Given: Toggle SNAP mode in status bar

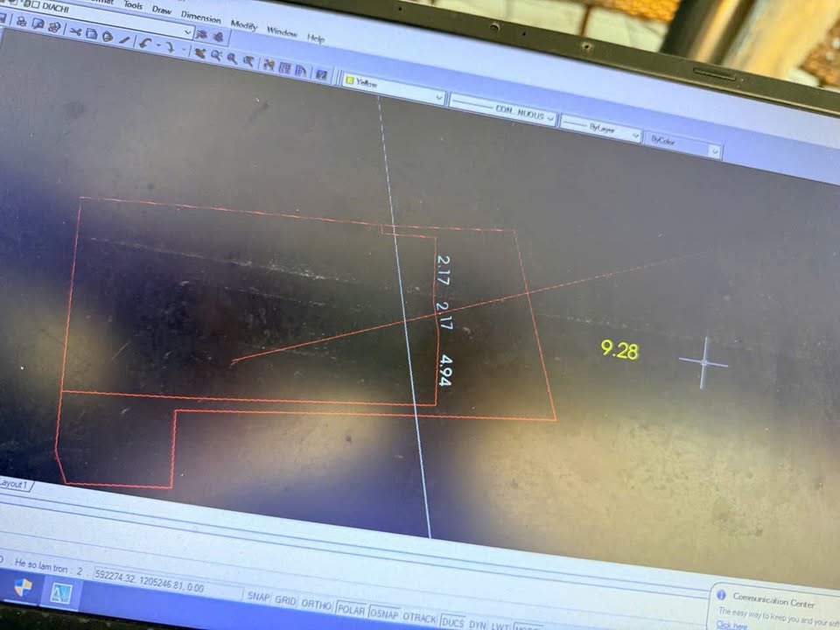Looking at the screenshot, I should 258,597.
